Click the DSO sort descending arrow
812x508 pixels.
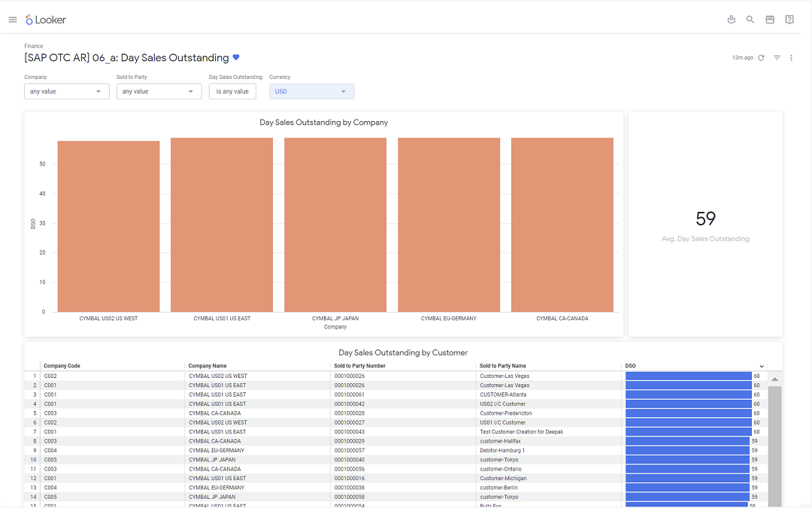click(x=762, y=366)
